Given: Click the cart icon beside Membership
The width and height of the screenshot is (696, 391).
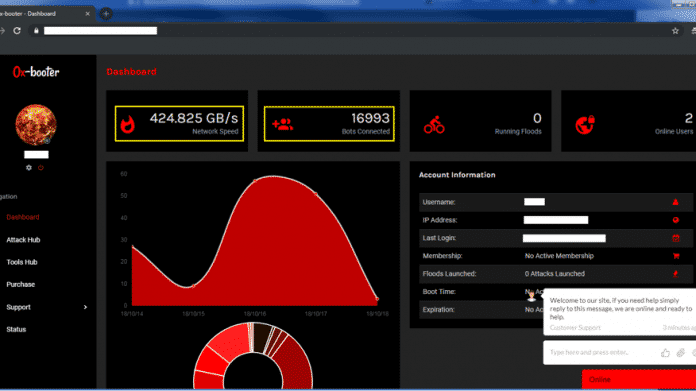Looking at the screenshot, I should click(676, 256).
